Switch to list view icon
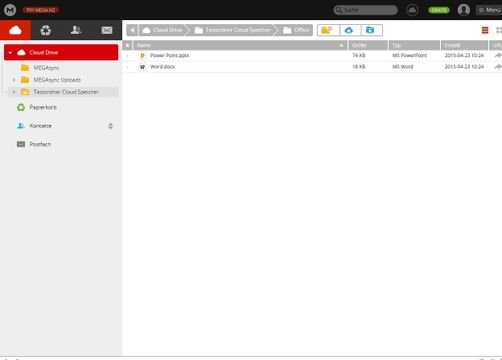Viewport: 502px width, 360px height. click(x=485, y=30)
